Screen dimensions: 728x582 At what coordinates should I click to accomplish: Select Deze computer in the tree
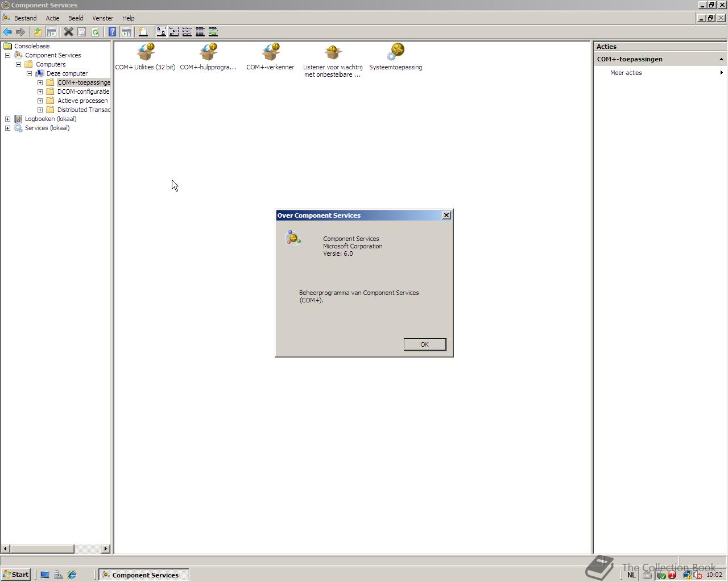pos(67,73)
